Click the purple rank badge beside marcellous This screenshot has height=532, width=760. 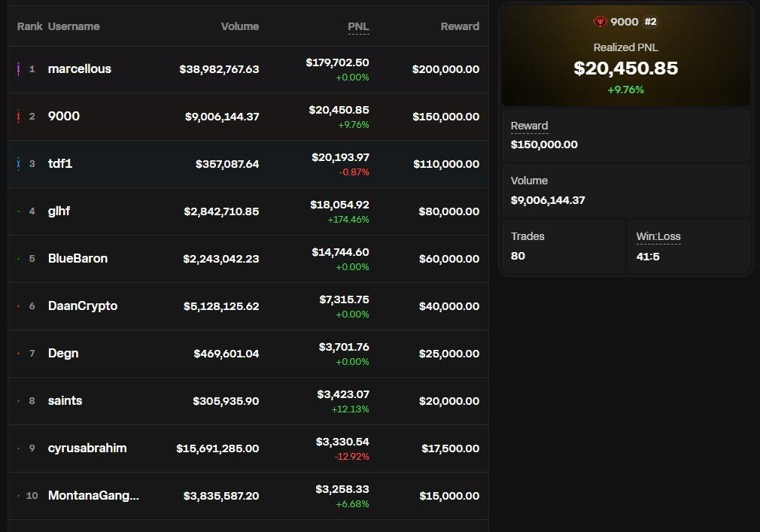click(x=18, y=69)
